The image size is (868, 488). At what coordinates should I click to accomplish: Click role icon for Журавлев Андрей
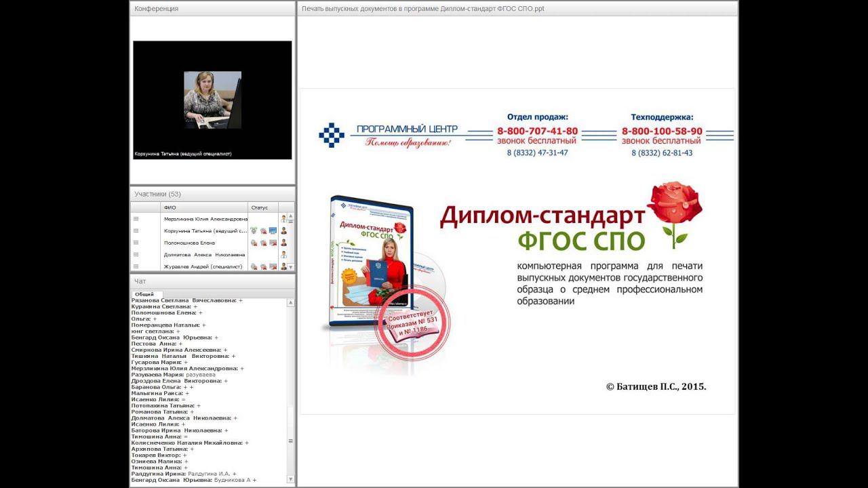[x=283, y=266]
